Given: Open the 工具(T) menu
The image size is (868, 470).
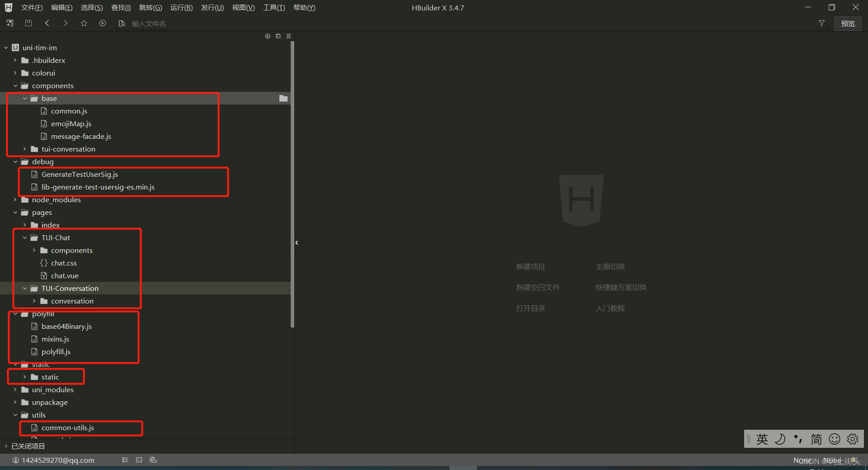Looking at the screenshot, I should pyautogui.click(x=274, y=8).
